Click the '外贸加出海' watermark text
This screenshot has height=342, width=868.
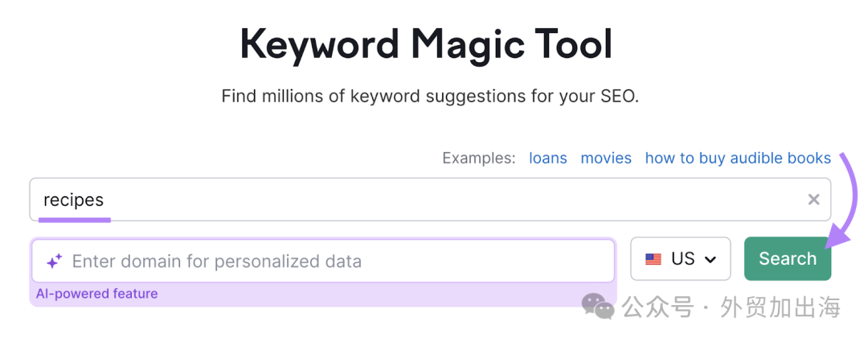click(780, 307)
